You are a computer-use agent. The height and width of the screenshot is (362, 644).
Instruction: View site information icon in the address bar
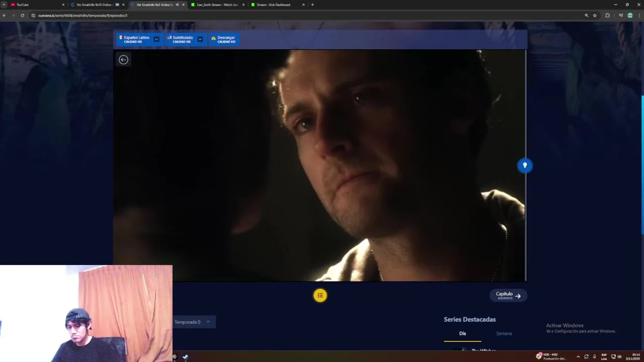pos(33,16)
